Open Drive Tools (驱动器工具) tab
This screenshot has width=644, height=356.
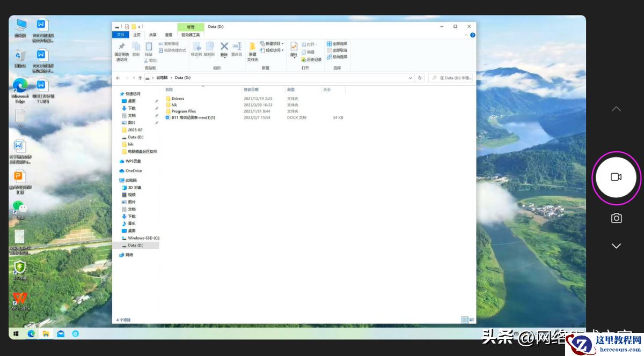tap(191, 35)
